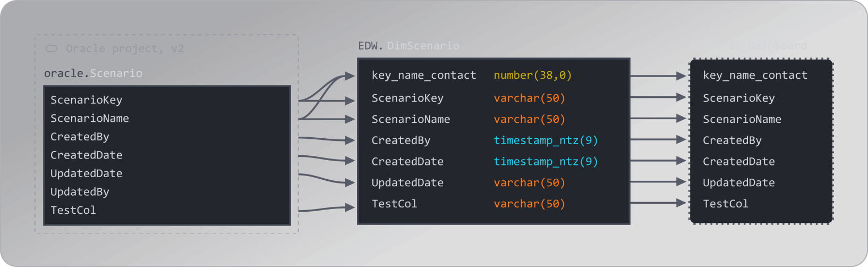Click ScenarioName column in oracle.Scenario table
This screenshot has width=868, height=267.
coord(89,118)
